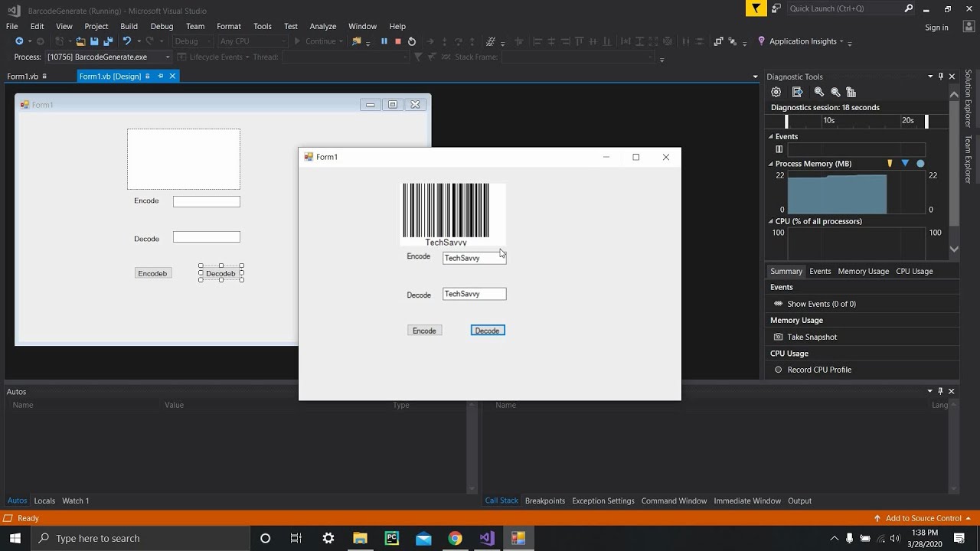This screenshot has height=551, width=980.
Task: Toggle the blue Snapshot marker in Process Memory
Action: click(x=905, y=164)
